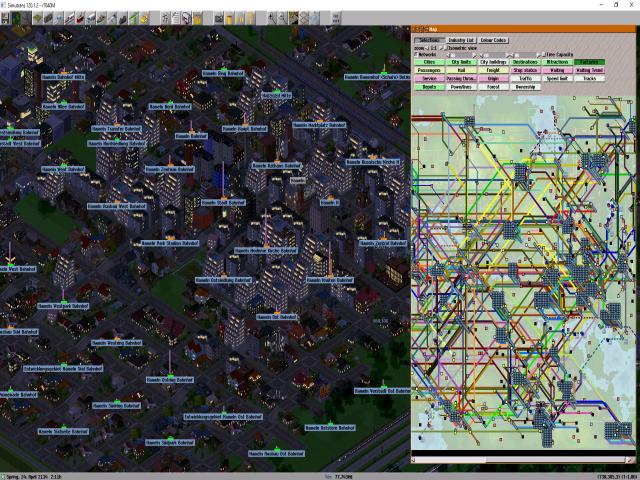Open the Industry List tab
The height and width of the screenshot is (480, 640).
(x=461, y=40)
